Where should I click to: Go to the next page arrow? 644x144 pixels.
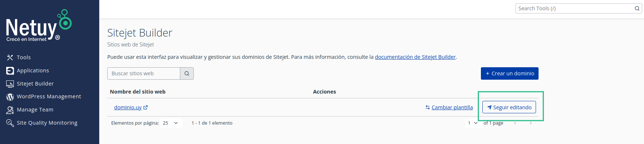pos(531,123)
